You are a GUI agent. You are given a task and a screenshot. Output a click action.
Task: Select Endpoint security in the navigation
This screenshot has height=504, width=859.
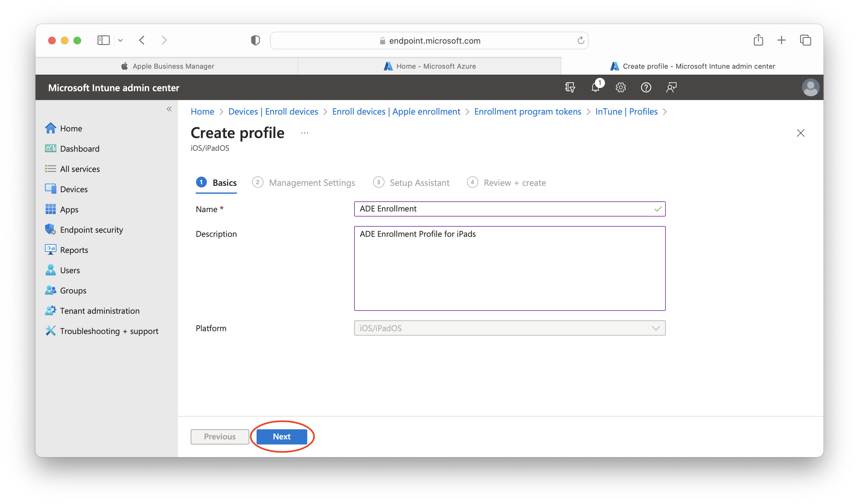pyautogui.click(x=92, y=229)
